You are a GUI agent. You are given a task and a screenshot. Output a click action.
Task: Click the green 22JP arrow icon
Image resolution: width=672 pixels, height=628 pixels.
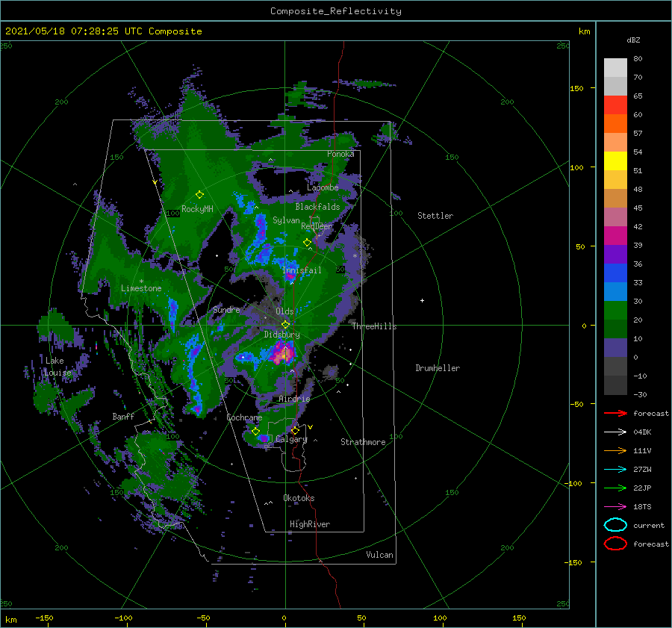point(615,488)
